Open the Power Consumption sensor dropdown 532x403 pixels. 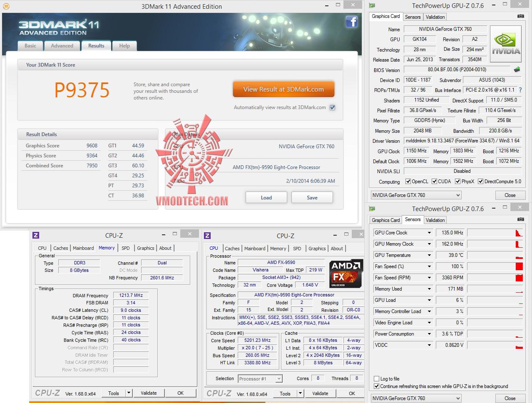429,334
